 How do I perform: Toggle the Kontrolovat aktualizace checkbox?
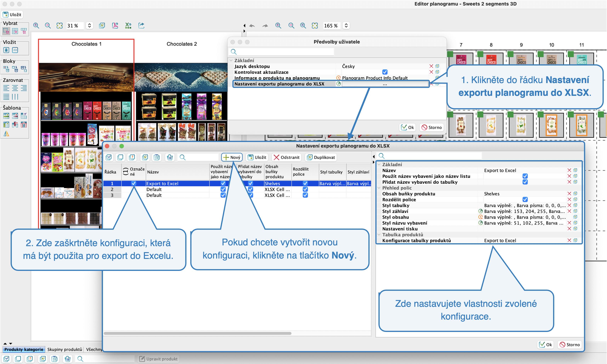click(385, 72)
